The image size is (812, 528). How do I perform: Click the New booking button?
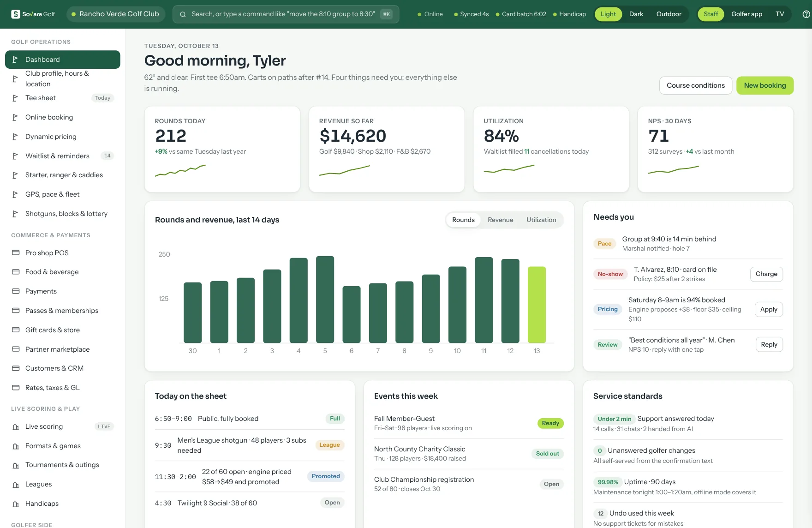(764, 85)
